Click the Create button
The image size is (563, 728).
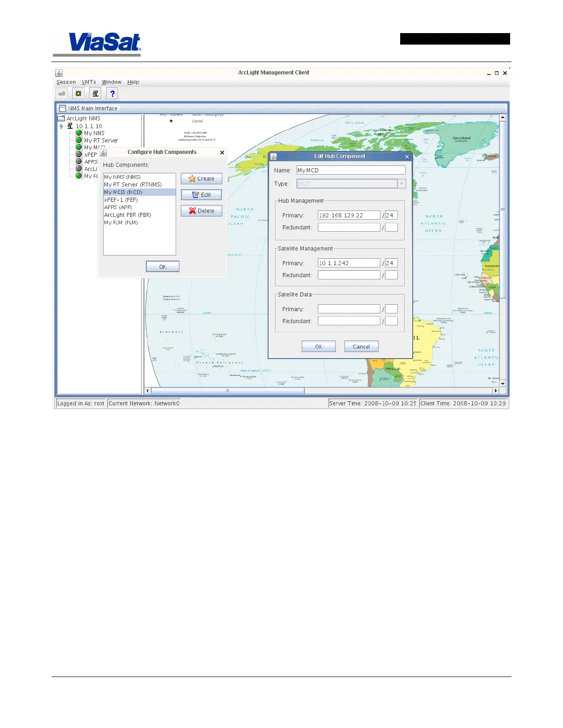tap(201, 179)
